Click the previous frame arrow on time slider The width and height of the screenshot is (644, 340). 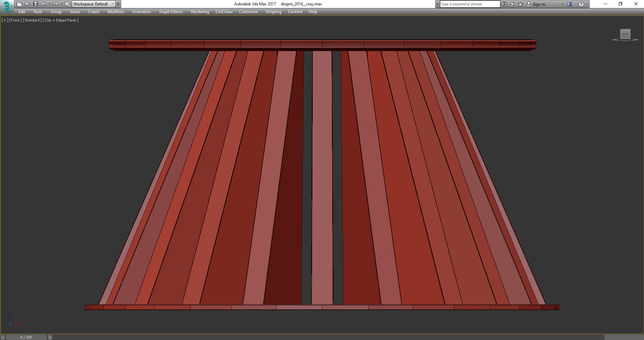point(3,337)
